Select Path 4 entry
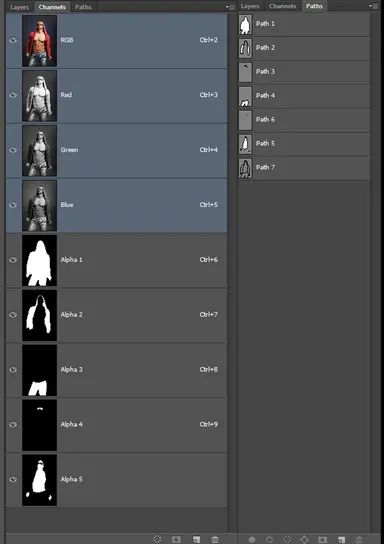 tap(304, 96)
